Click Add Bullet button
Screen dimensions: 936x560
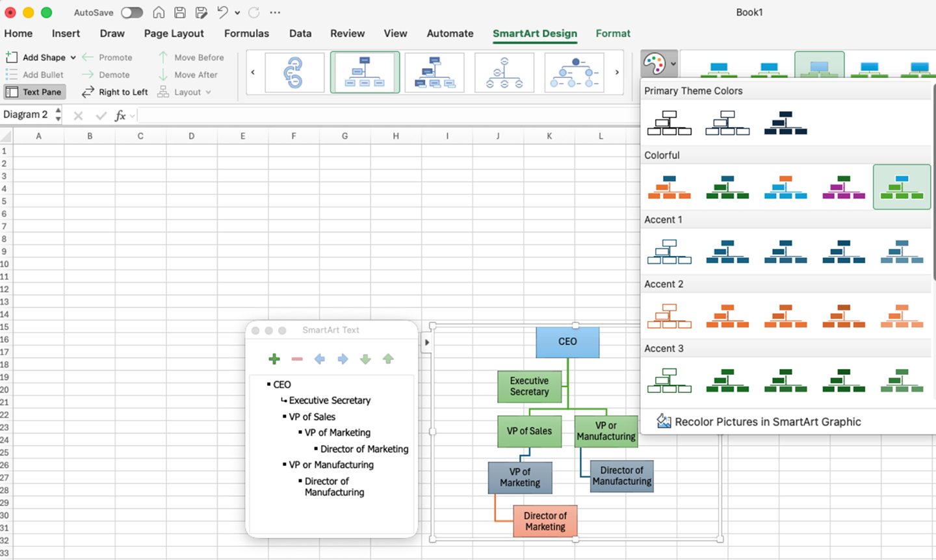pyautogui.click(x=35, y=75)
